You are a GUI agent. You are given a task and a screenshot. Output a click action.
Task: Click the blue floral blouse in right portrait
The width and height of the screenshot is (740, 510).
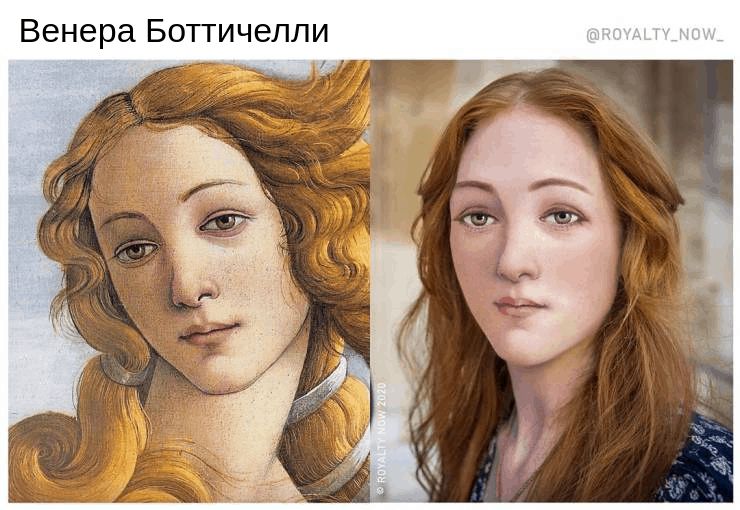(698, 462)
